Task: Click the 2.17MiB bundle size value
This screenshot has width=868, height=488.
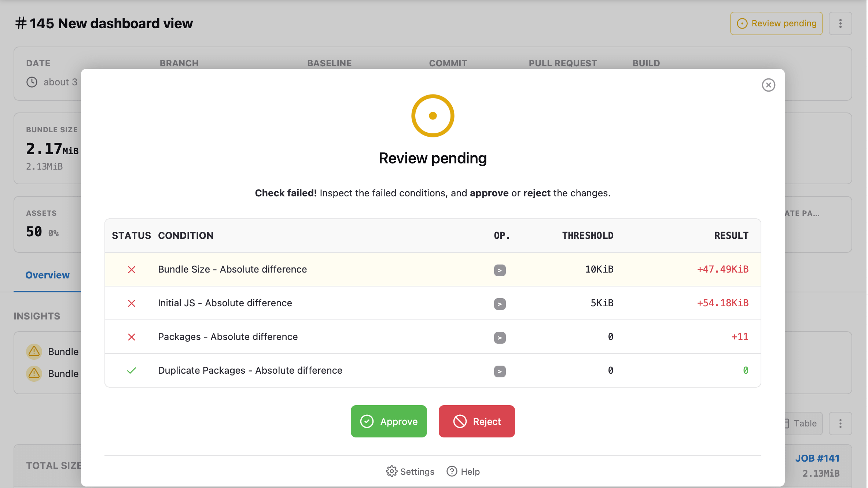Action: click(52, 149)
